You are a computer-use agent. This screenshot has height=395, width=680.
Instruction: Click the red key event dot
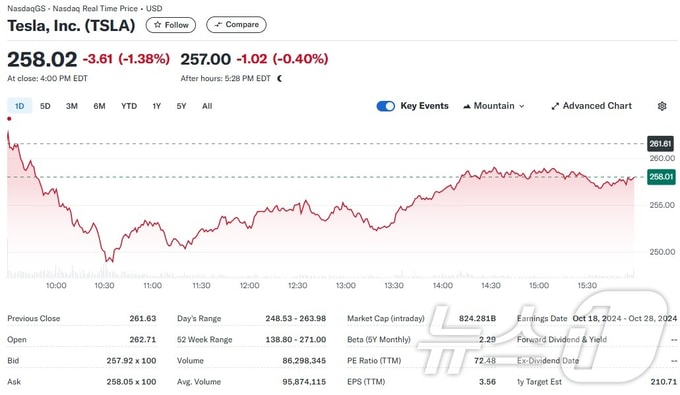(x=9, y=119)
